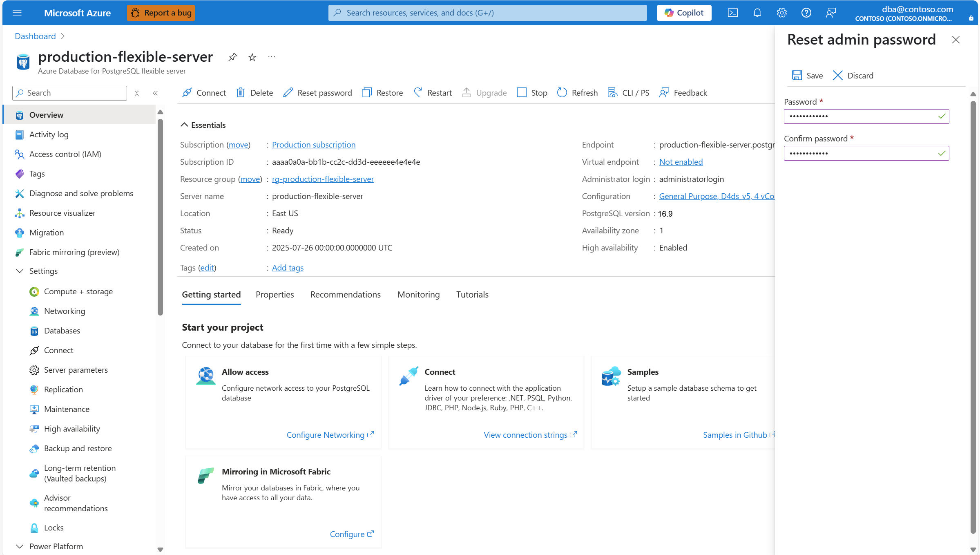Click the Save icon in reset panel
This screenshot has height=555, width=980.
pos(797,75)
